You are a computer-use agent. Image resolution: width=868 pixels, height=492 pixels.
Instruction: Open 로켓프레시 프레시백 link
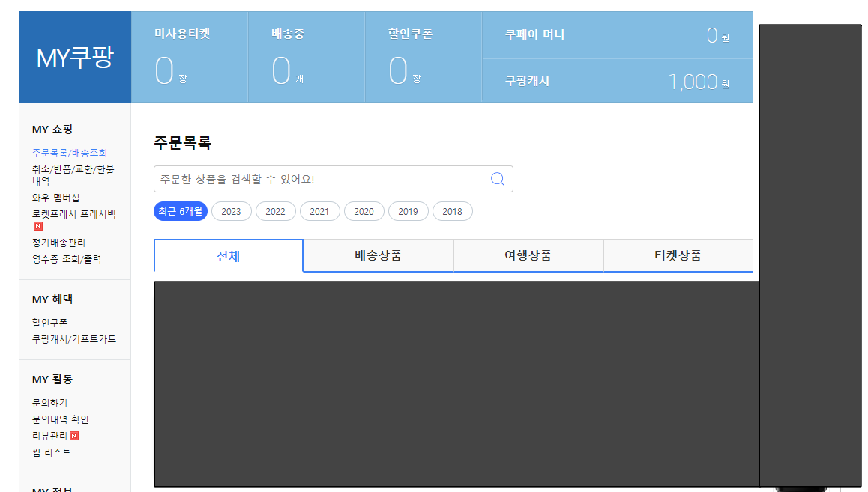(x=73, y=214)
